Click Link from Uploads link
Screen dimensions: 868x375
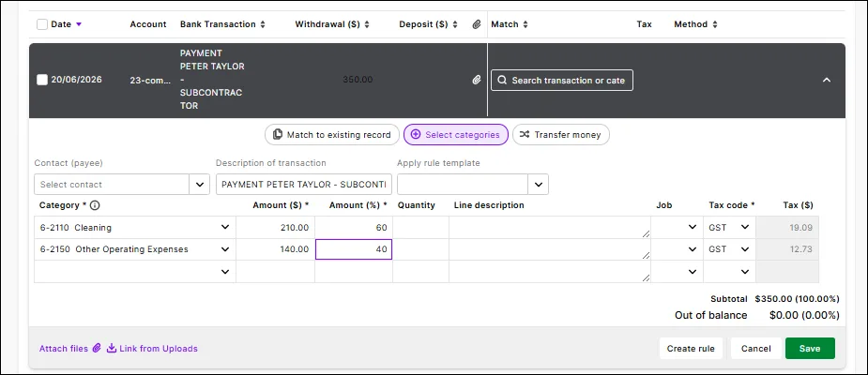coord(159,349)
